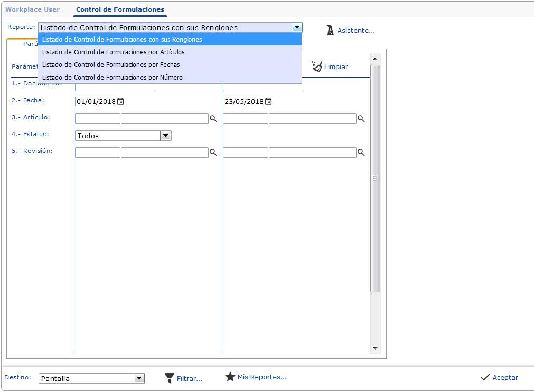
Task: Select 'Listado de Control de Formulaciones por Artículos'
Action: (x=113, y=52)
